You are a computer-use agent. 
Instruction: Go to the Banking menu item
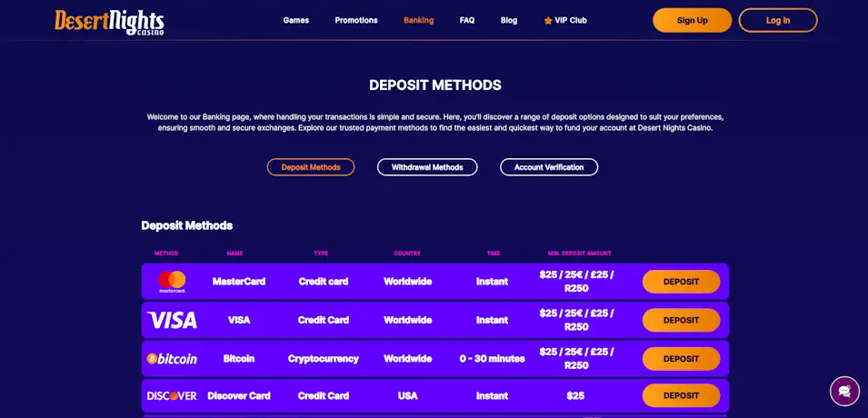click(418, 21)
